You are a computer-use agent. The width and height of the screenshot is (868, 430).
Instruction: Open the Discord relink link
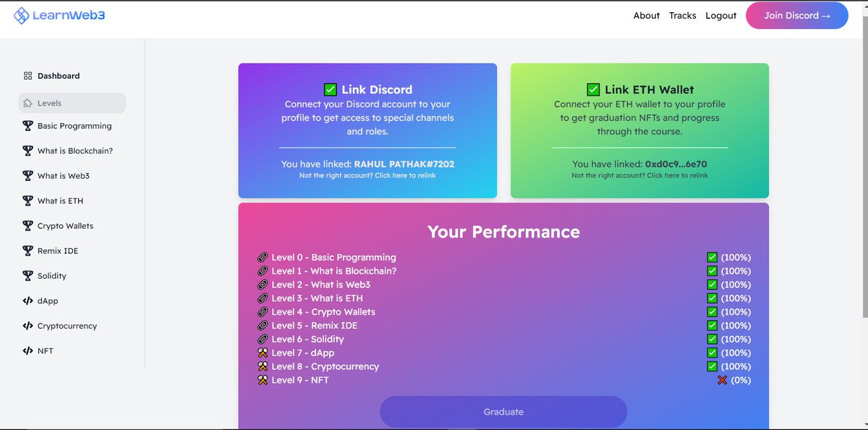368,174
